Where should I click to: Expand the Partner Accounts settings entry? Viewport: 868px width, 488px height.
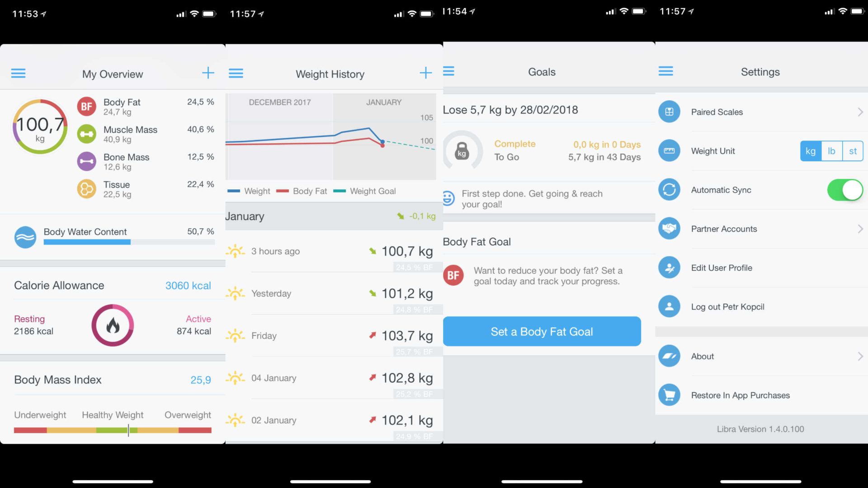click(x=859, y=228)
